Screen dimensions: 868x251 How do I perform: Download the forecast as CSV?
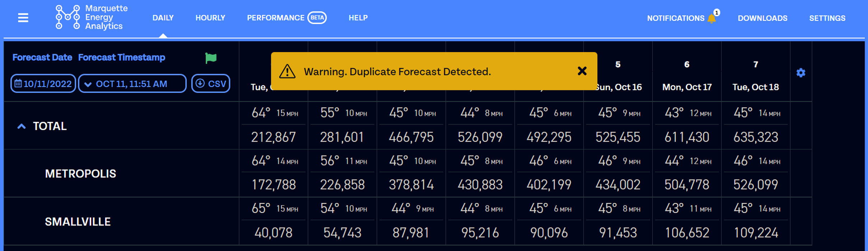click(211, 84)
